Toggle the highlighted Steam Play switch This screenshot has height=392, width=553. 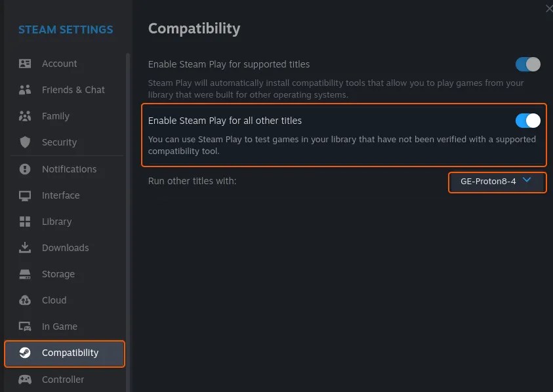(x=527, y=121)
